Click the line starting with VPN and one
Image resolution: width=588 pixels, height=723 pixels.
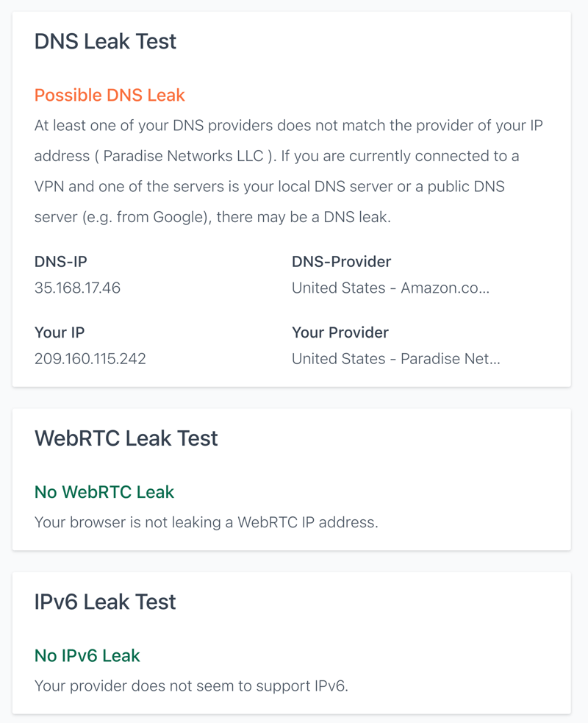(270, 186)
